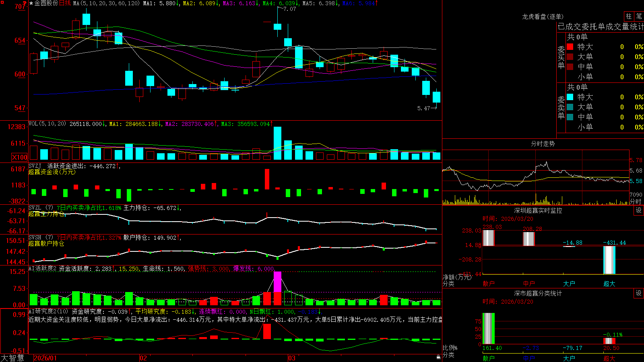Click the 7.07 high price annotation
This screenshot has height=362, width=644.
pos(290,9)
